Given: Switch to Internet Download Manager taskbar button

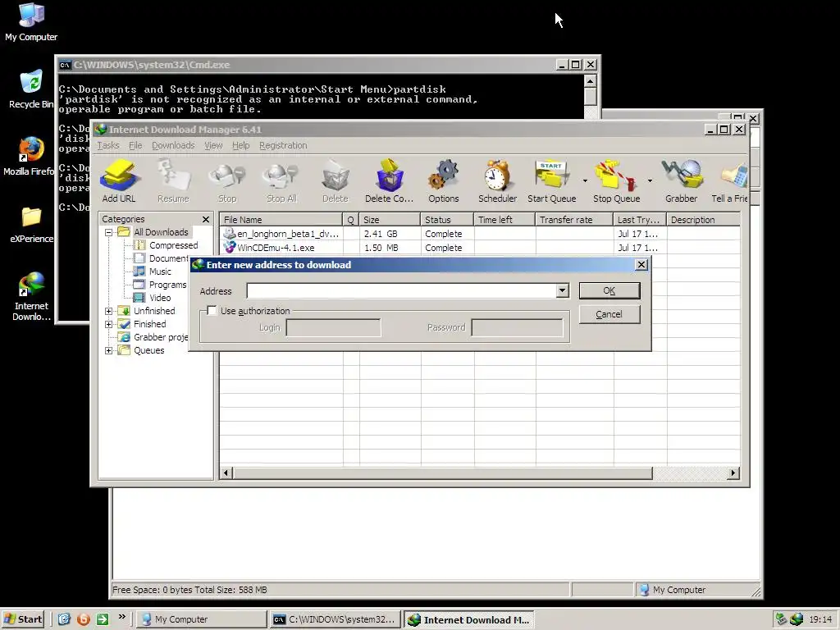Looking at the screenshot, I should [x=468, y=619].
